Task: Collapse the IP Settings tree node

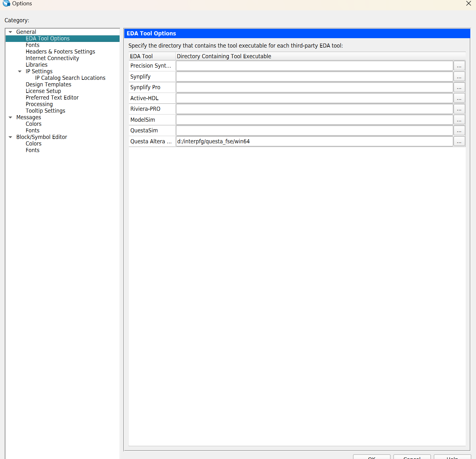Action: tap(20, 71)
